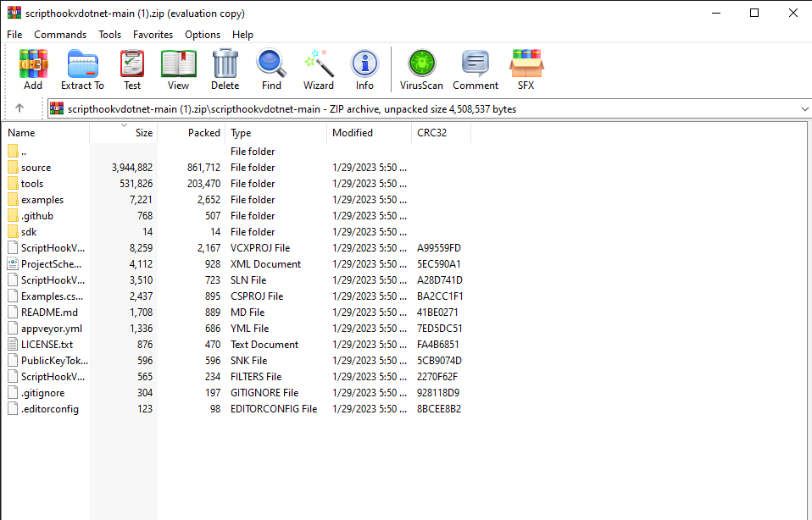
Task: Select the sdk folder icon
Action: coord(13,231)
